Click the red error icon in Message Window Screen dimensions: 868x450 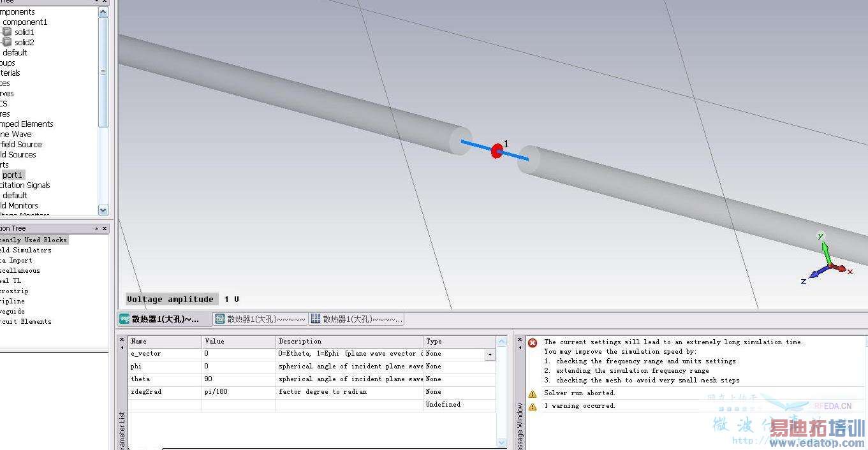(533, 342)
